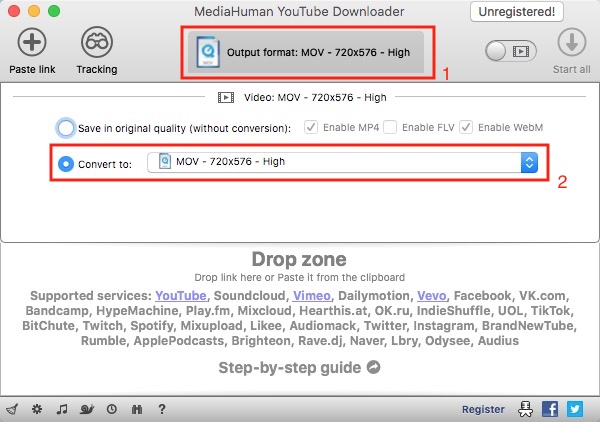Open the Vimeo supported service link
The width and height of the screenshot is (600, 422).
pos(311,296)
